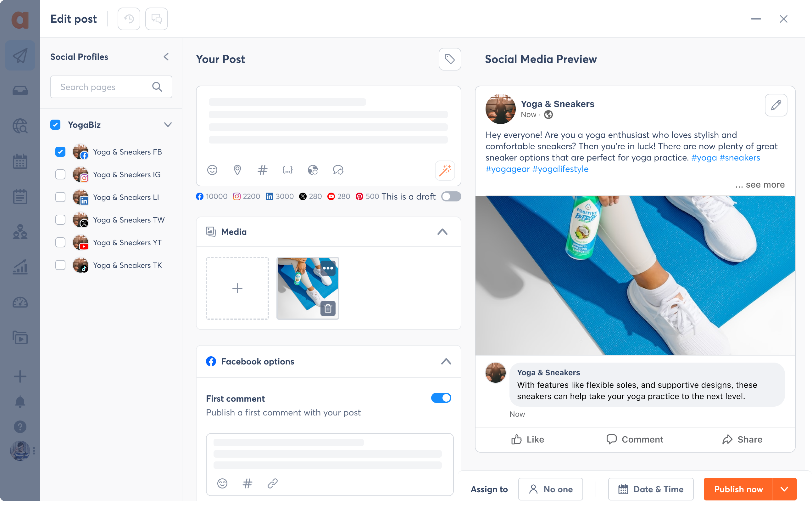
Task: Click the Publish now button
Action: [x=738, y=489]
